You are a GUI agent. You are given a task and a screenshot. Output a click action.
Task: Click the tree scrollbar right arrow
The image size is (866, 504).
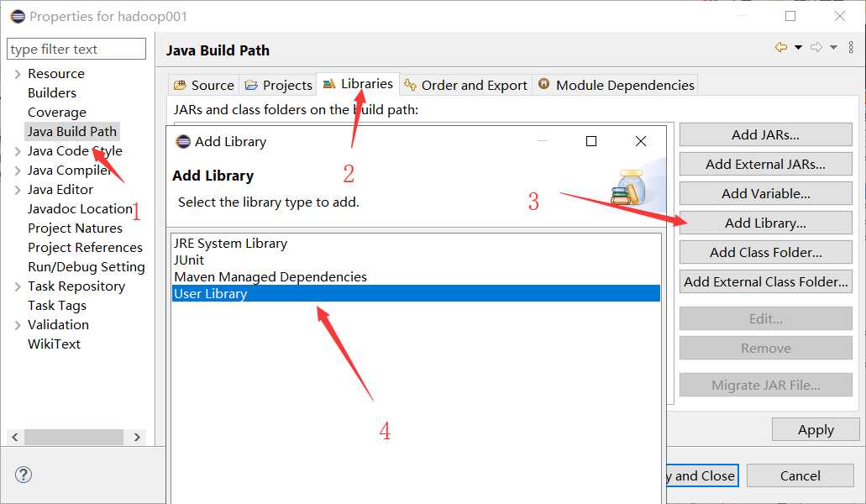click(137, 437)
